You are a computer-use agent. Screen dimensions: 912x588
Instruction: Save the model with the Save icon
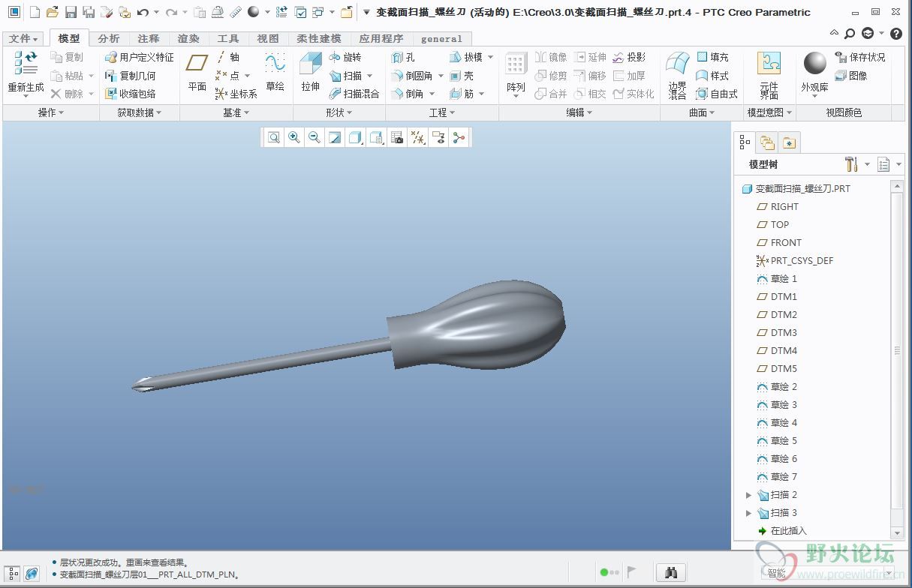point(71,12)
